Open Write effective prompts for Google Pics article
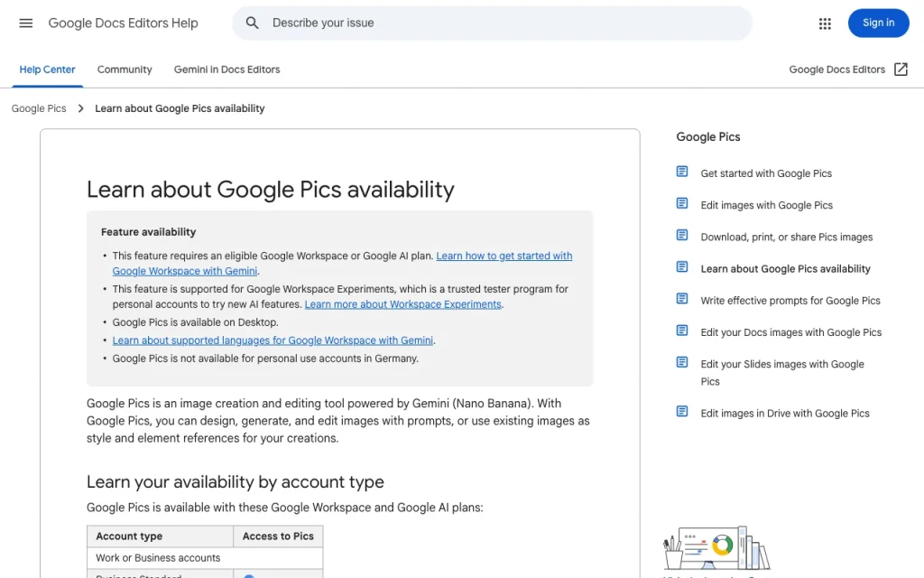The width and height of the screenshot is (924, 578). point(790,301)
